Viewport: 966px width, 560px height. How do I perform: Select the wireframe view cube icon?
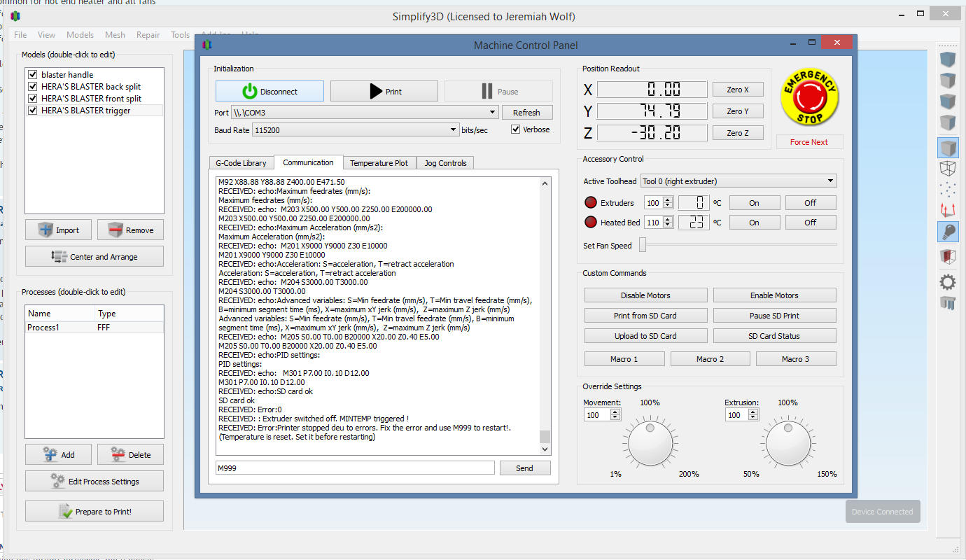(948, 168)
